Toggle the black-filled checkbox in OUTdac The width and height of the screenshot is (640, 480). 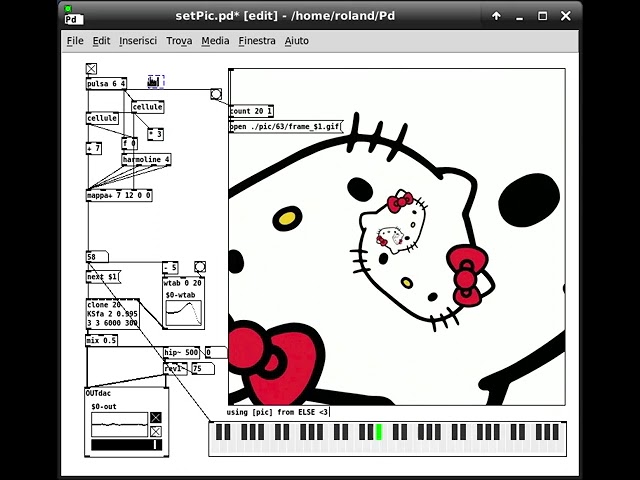tap(156, 417)
